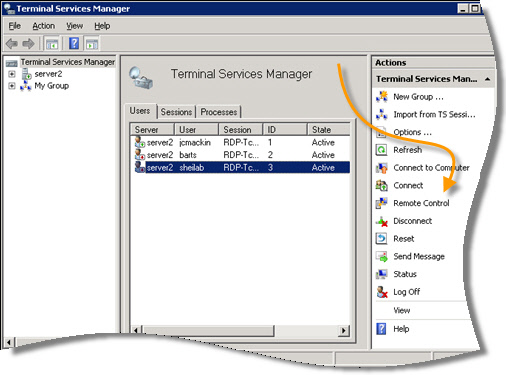Click Disconnect action label

tap(413, 221)
